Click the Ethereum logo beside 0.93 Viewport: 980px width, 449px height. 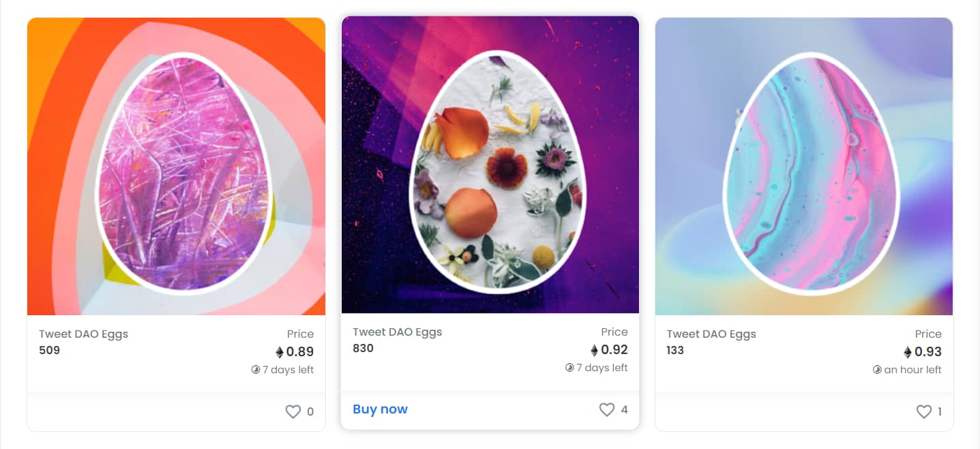[x=908, y=352]
